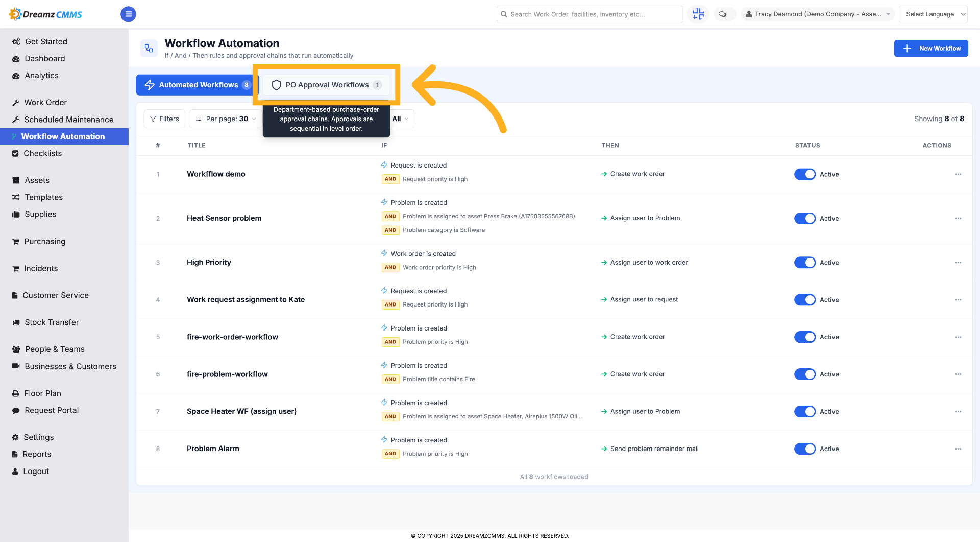
Task: Click the Filters button
Action: point(164,119)
